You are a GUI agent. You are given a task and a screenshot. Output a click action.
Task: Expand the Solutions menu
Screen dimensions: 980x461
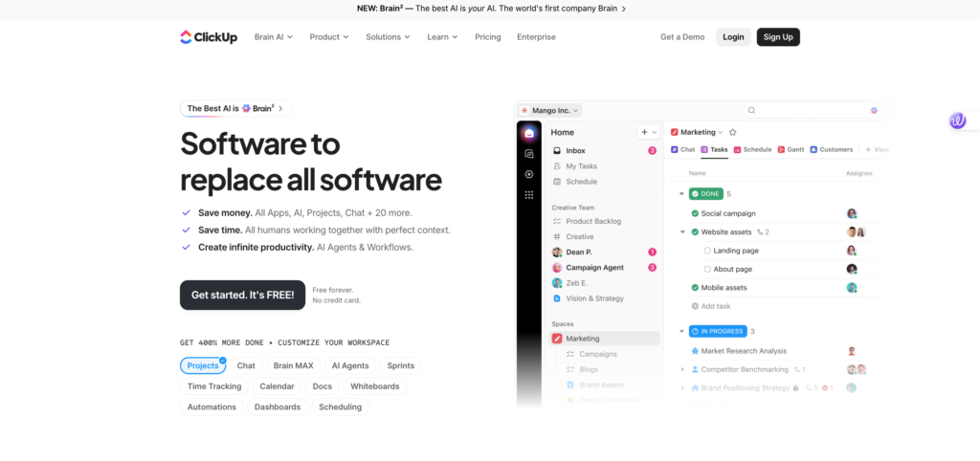click(389, 37)
